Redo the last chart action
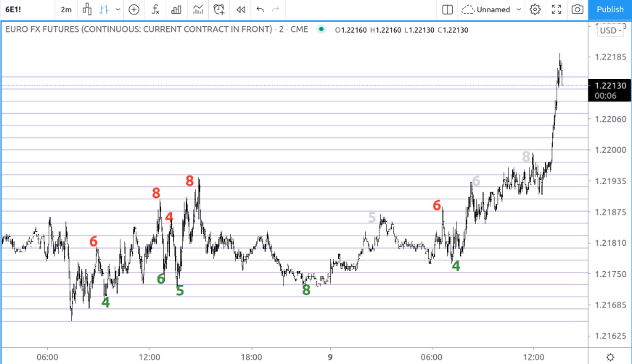632x364 pixels. (276, 9)
